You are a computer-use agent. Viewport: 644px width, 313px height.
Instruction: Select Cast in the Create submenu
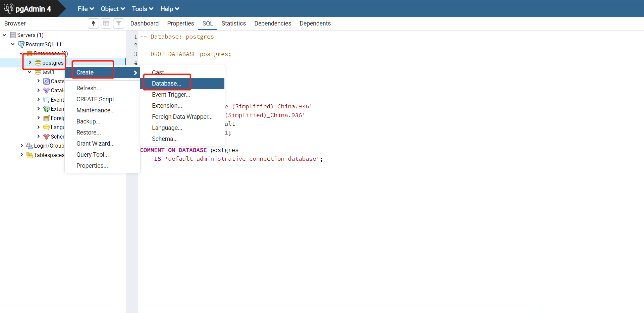182,72
